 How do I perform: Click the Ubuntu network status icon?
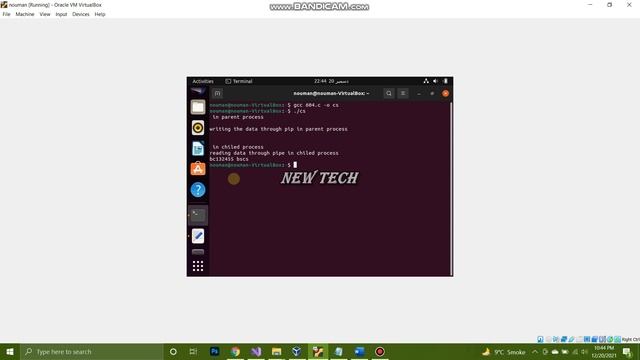point(426,81)
